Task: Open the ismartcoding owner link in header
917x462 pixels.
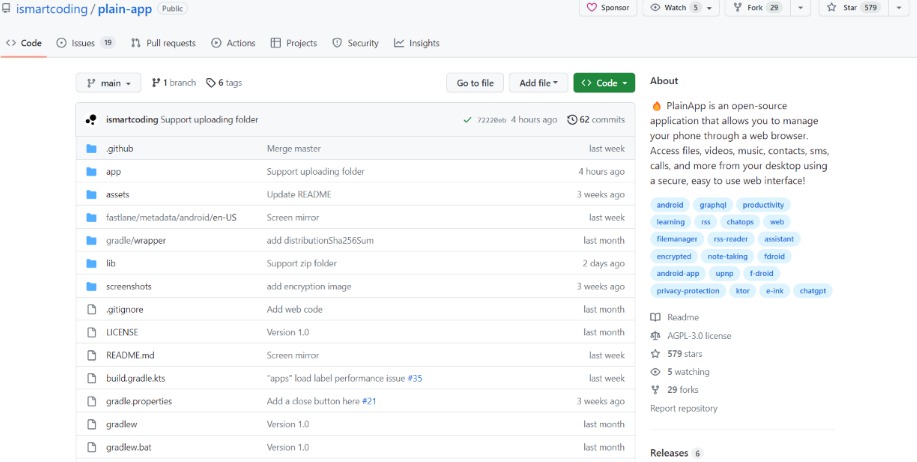Action: point(51,9)
